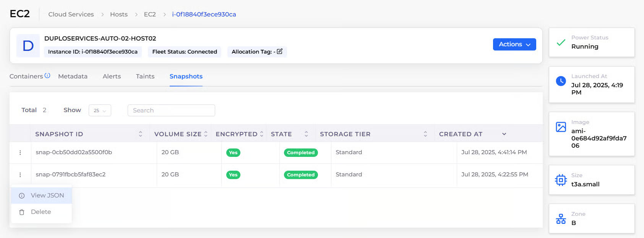Image resolution: width=644 pixels, height=238 pixels.
Task: Click the t3a.small size value
Action: point(586,184)
